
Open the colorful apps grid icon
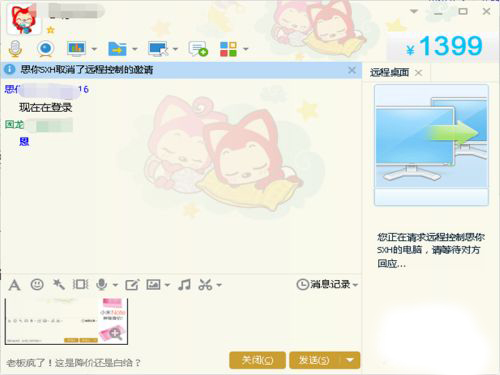click(x=228, y=49)
